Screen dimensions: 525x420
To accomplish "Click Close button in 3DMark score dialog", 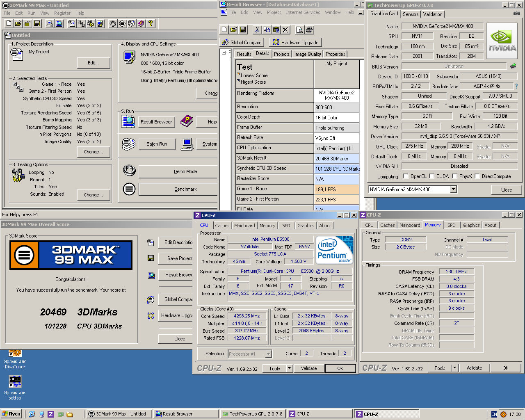I will (176, 339).
